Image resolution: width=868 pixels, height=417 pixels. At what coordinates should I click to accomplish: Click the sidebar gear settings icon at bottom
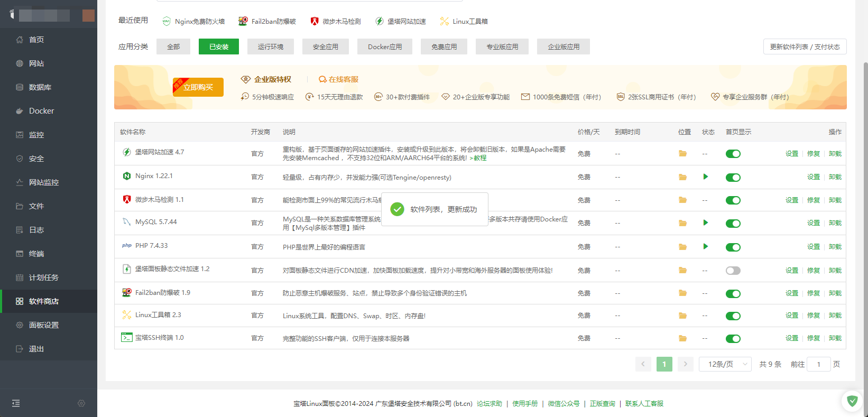[81, 403]
